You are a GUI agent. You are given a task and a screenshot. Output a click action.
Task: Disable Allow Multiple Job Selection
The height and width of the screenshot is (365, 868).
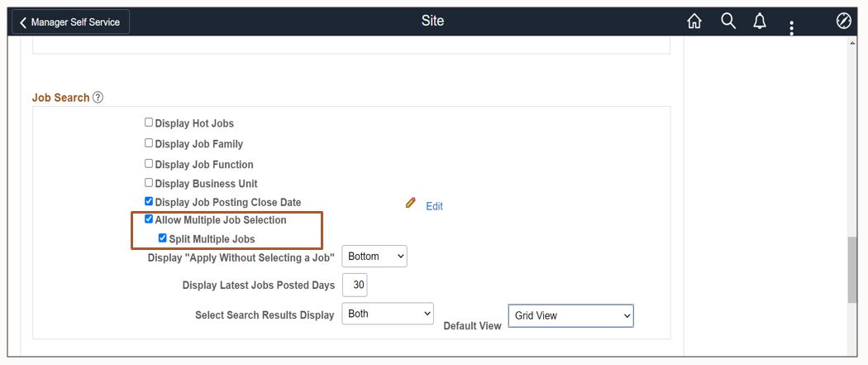click(x=149, y=219)
